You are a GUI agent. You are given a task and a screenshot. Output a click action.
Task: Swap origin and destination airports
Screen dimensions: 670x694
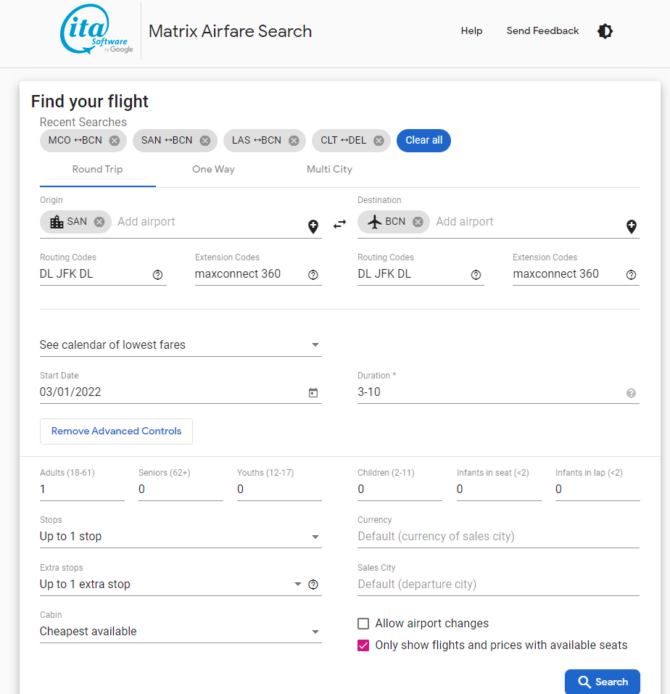[x=339, y=224]
